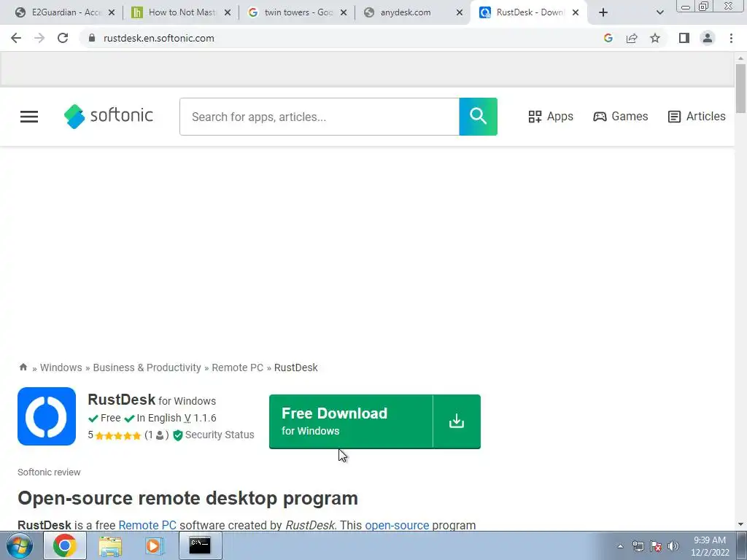The width and height of the screenshot is (747, 560).
Task: Click the Action Center flag icon
Action: pyautogui.click(x=656, y=546)
